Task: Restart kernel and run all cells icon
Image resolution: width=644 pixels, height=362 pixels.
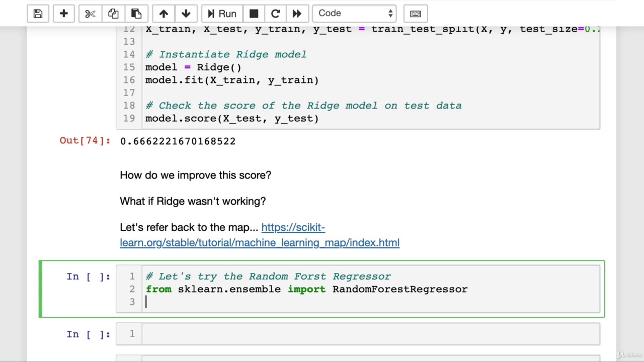Action: (297, 14)
